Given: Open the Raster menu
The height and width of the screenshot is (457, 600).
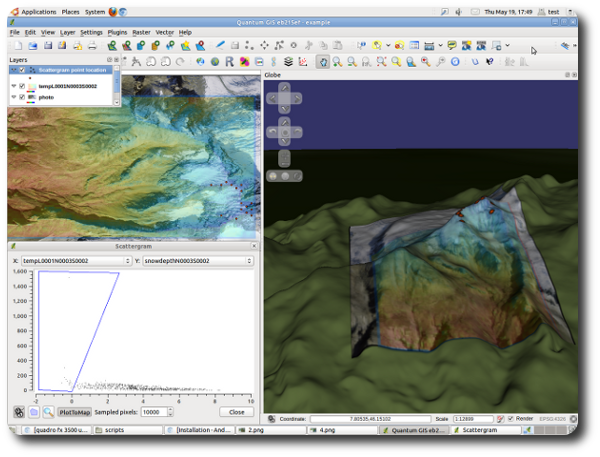Looking at the screenshot, I should tap(141, 32).
